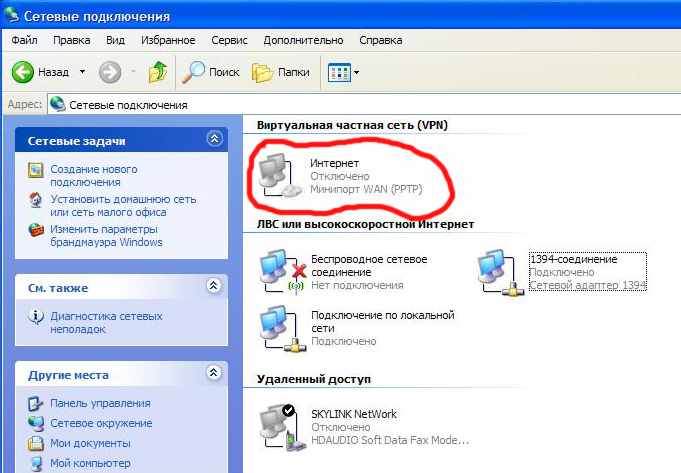
Task: Click the Folders toolbar icon
Action: tap(262, 72)
